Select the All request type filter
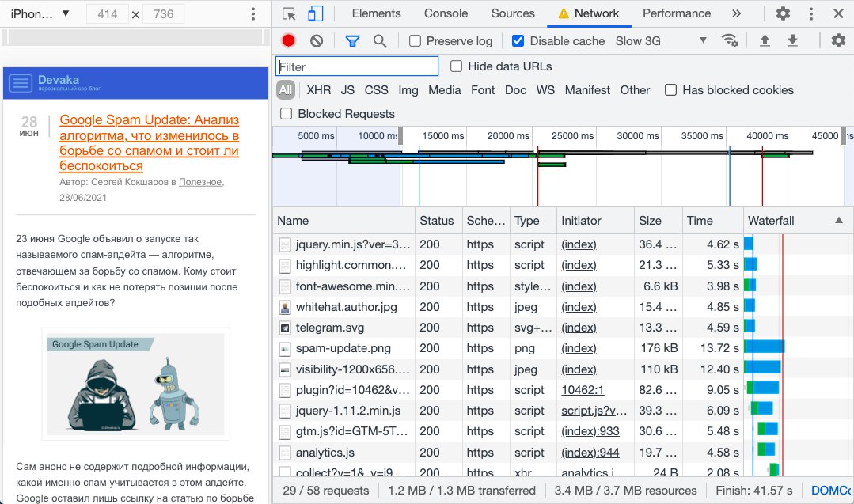Viewport: 854px width, 504px height. (x=286, y=90)
